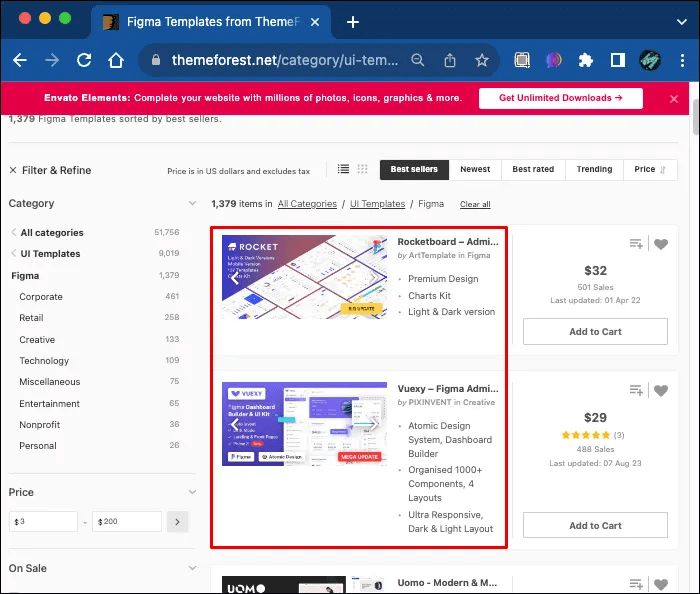The width and height of the screenshot is (700, 594).
Task: Sort by Trending
Action: [594, 170]
